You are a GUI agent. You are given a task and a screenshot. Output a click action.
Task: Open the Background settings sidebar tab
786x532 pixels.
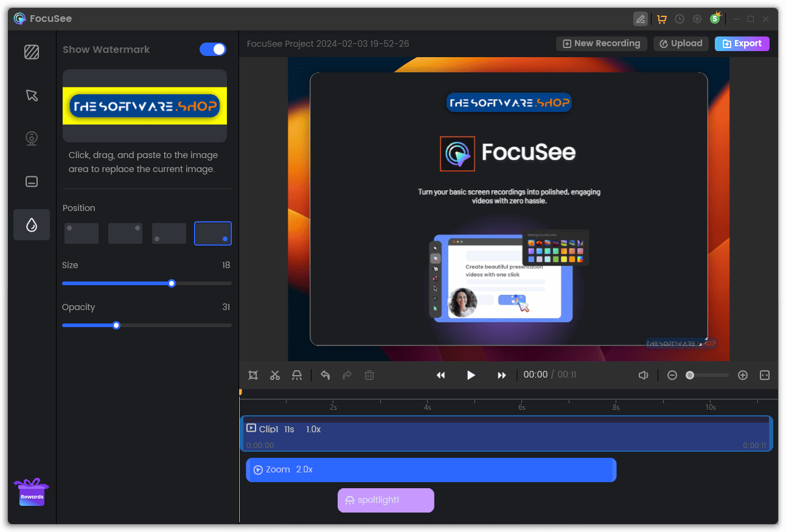click(32, 52)
